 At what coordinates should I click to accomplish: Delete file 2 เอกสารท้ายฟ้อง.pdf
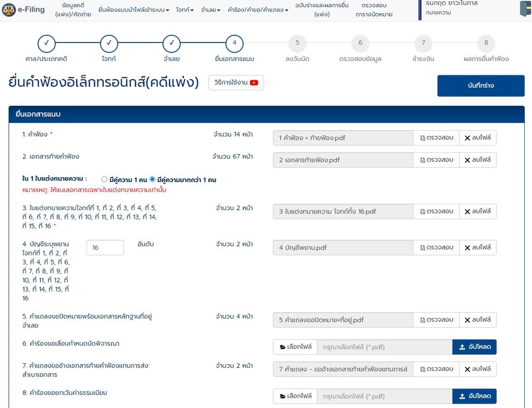click(478, 160)
